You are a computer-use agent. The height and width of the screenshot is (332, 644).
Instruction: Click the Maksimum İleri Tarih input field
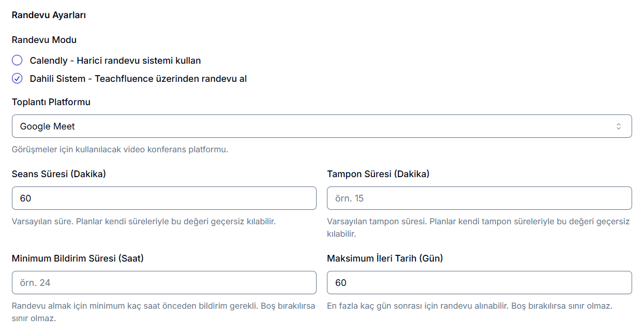coord(479,283)
